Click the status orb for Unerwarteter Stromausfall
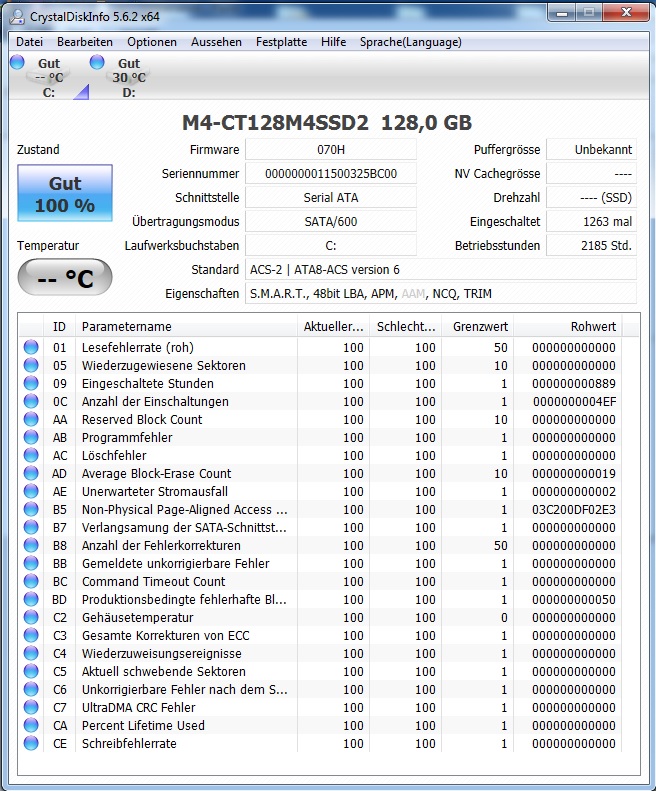Viewport: 656px width, 791px height. (31, 491)
